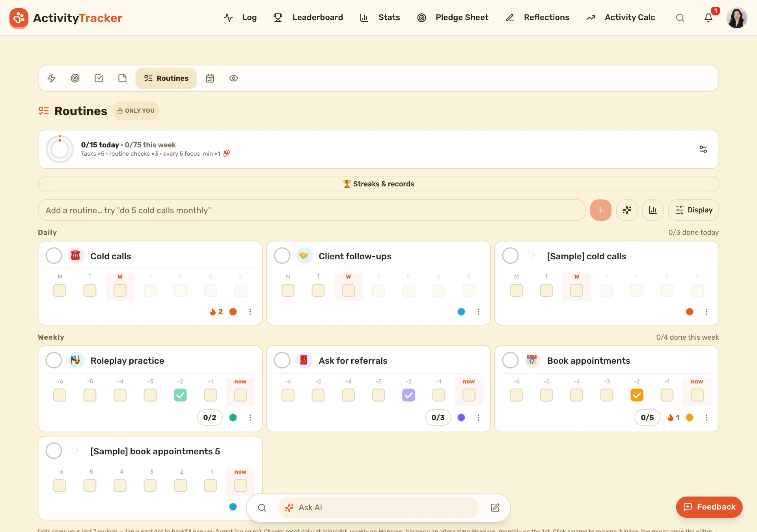
Task: Click the Ask AI input bar
Action: (x=378, y=508)
